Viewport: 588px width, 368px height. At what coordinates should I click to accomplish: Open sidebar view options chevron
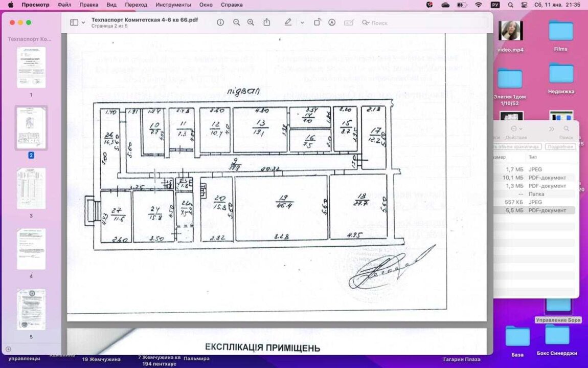tap(83, 23)
